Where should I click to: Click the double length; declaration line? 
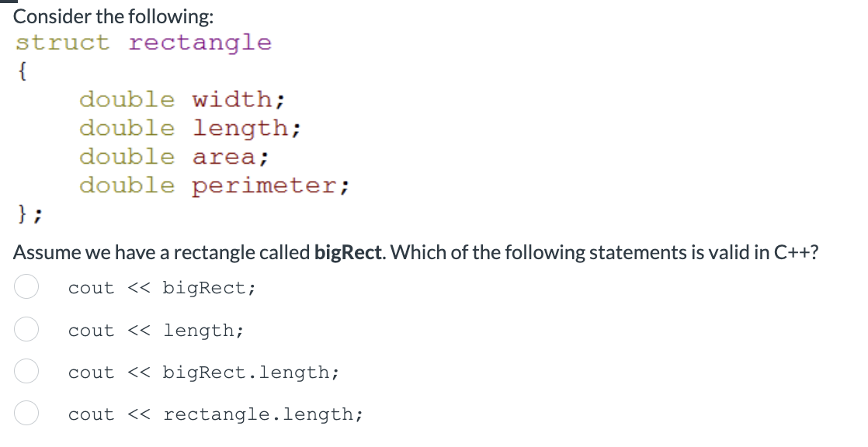point(189,127)
